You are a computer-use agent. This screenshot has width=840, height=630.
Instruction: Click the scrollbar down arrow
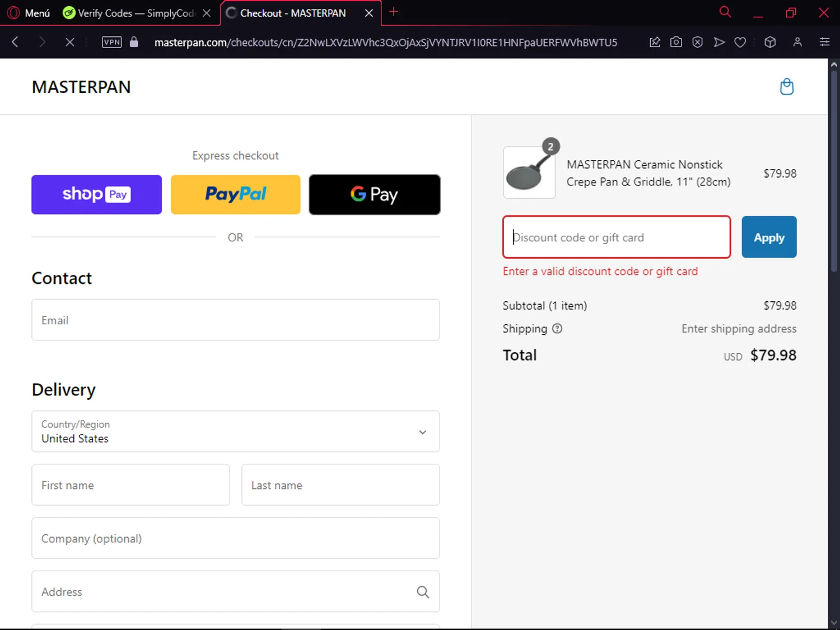point(834,622)
